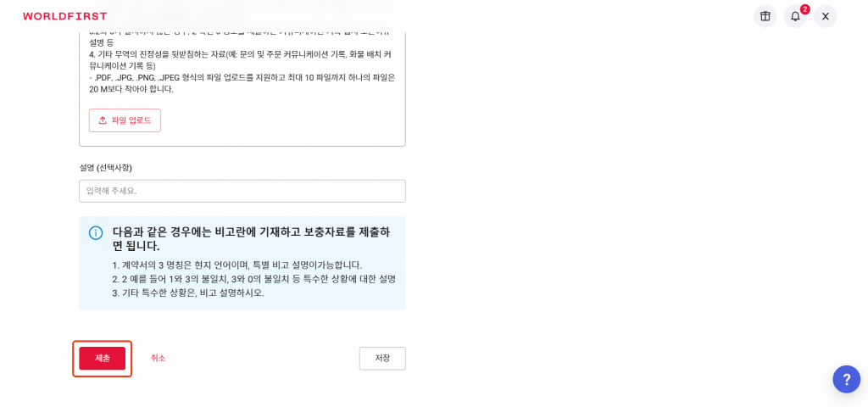The width and height of the screenshot is (868, 407).
Task: Click the WORLDFIRST logo
Action: tap(64, 16)
